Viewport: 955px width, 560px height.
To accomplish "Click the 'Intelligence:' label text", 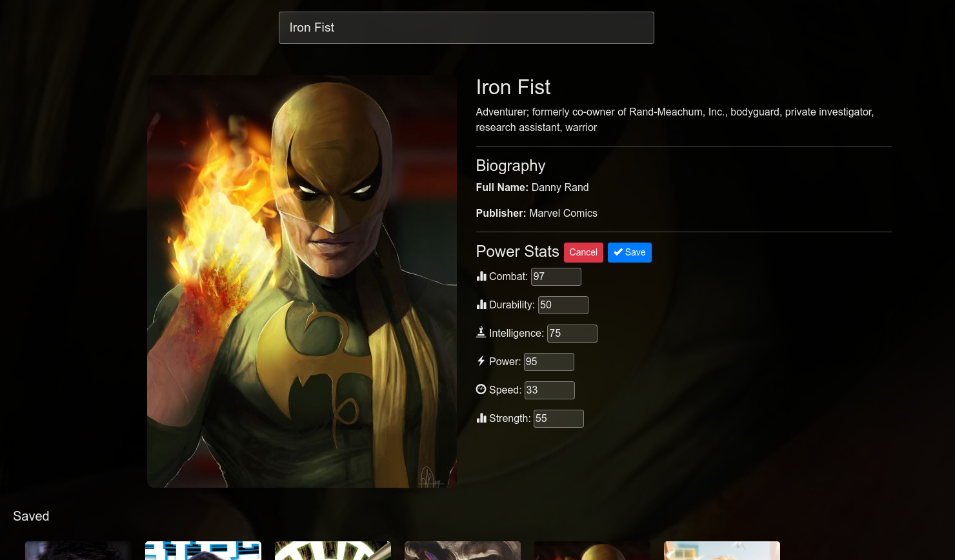I will pos(516,333).
